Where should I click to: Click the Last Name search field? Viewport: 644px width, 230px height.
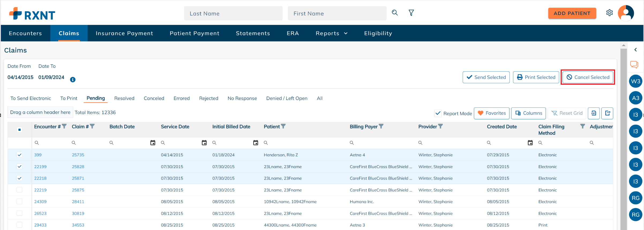pyautogui.click(x=233, y=13)
